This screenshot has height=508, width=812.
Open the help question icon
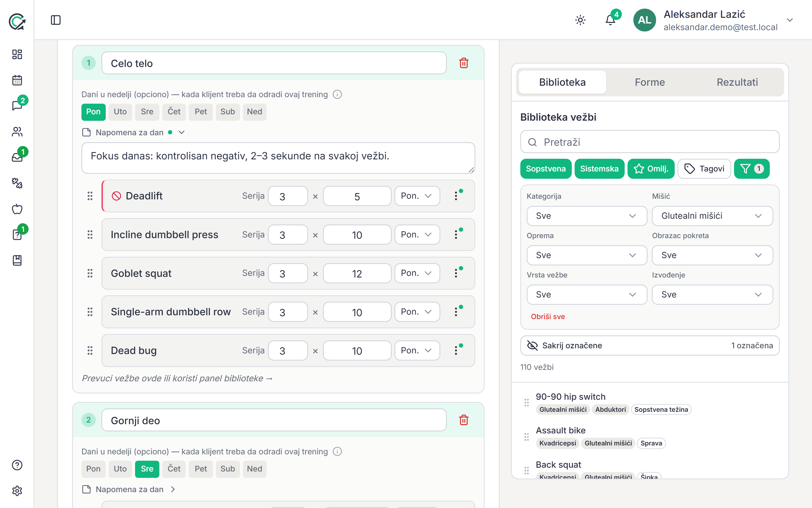coord(17,465)
